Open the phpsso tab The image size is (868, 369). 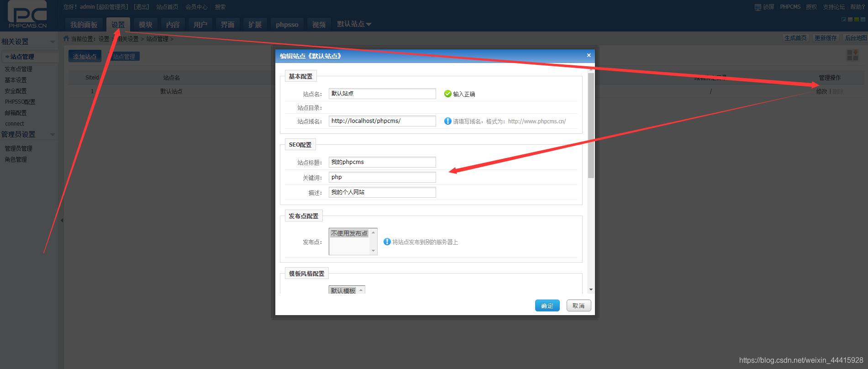287,25
